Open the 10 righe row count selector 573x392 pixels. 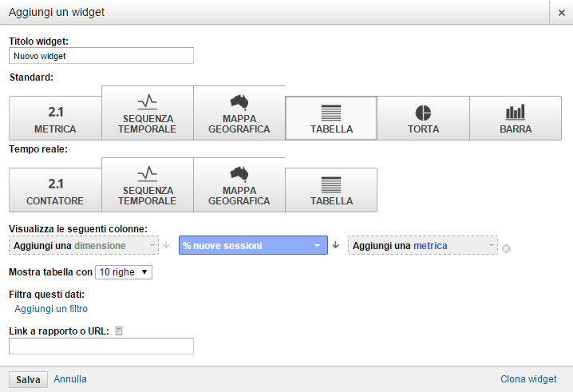pos(123,272)
